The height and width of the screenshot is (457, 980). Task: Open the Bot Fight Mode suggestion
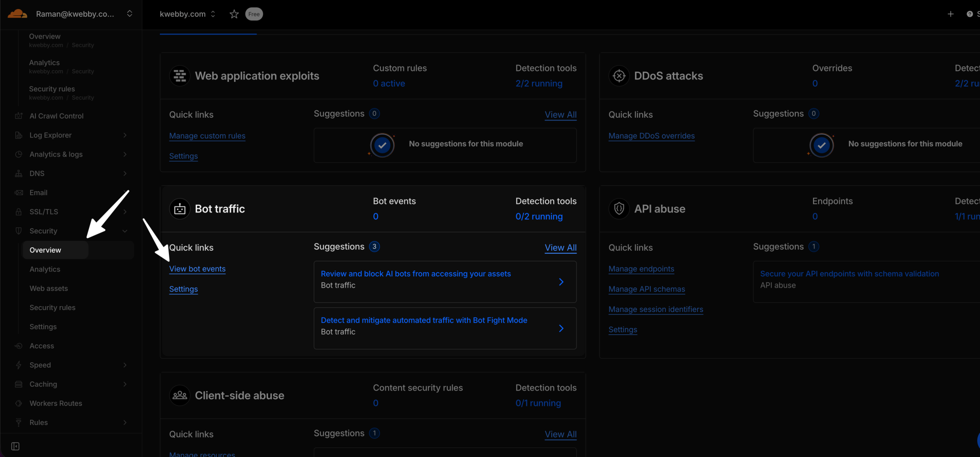click(x=445, y=328)
